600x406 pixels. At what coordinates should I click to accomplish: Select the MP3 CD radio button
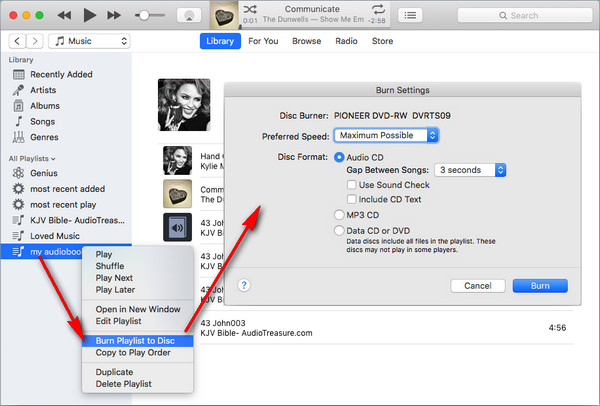click(338, 213)
